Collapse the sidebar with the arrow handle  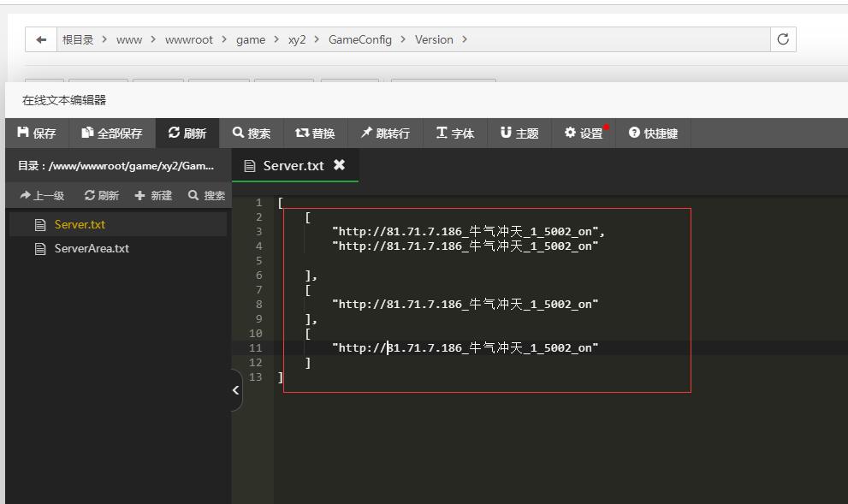coord(236,390)
